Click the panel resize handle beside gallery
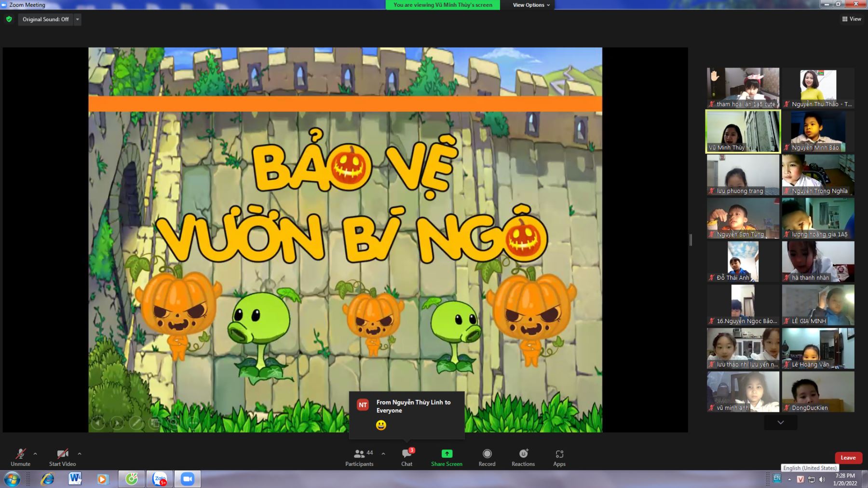This screenshot has height=488, width=868. pos(691,240)
